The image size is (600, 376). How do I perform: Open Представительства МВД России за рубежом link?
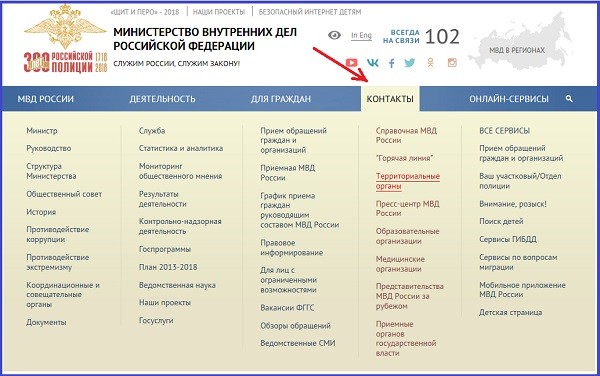coord(409,296)
